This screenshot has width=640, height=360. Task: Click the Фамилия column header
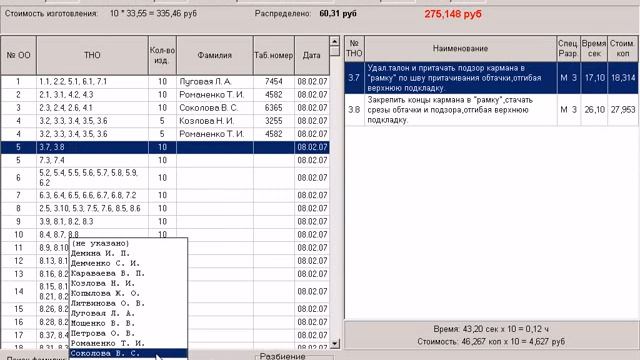215,55
